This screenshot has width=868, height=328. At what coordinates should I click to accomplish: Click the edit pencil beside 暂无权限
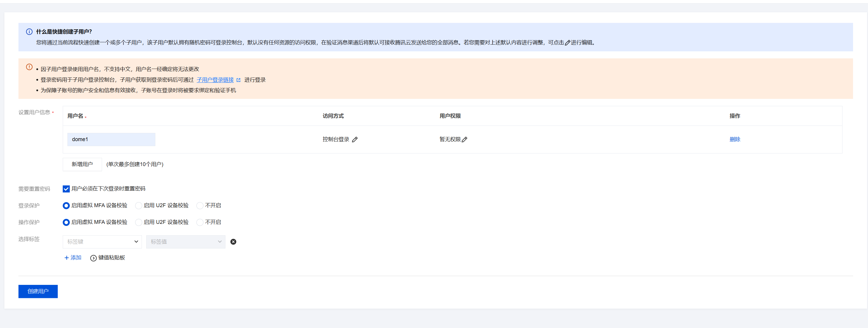[x=464, y=140]
